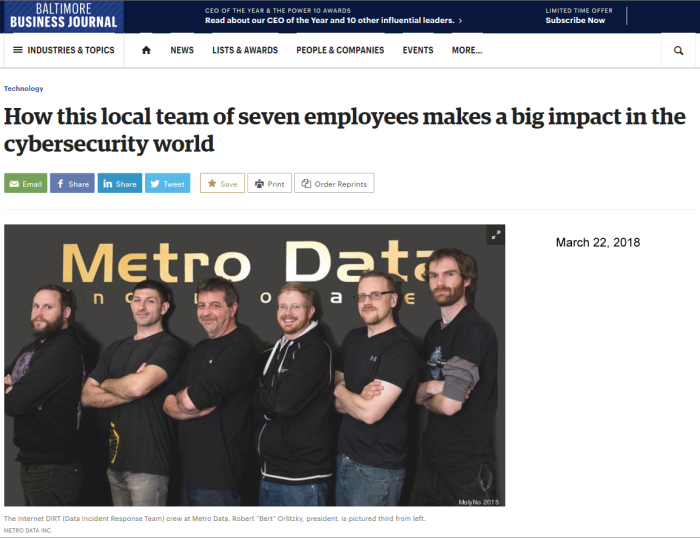The width and height of the screenshot is (700, 538).
Task: Click CEO of the Year & Power 10 Awards heading
Action: click(x=278, y=10)
